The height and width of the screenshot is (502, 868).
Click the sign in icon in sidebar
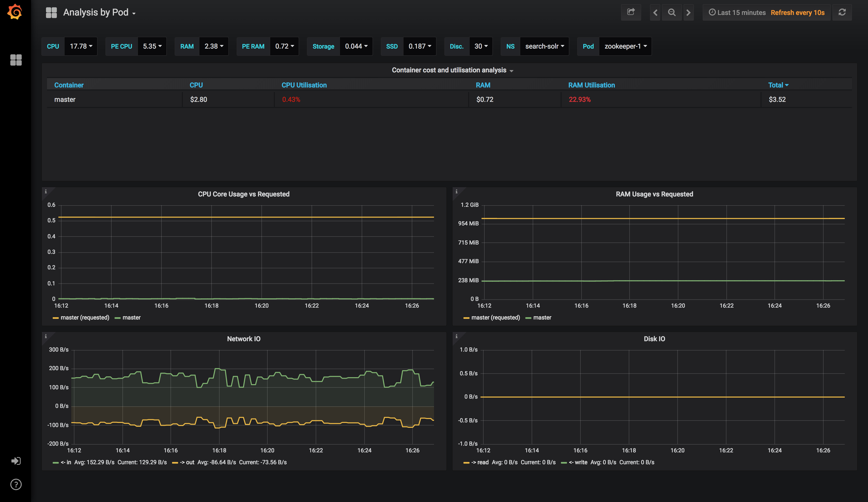click(16, 461)
